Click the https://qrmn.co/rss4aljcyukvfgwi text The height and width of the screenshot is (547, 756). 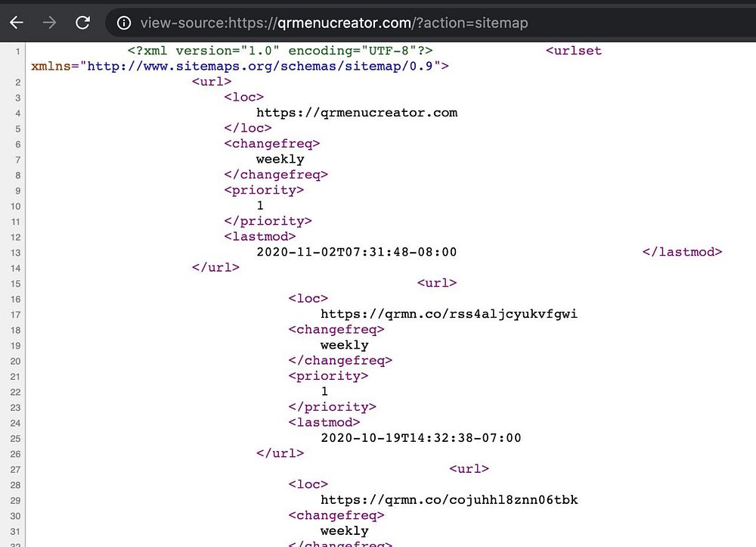tap(449, 314)
